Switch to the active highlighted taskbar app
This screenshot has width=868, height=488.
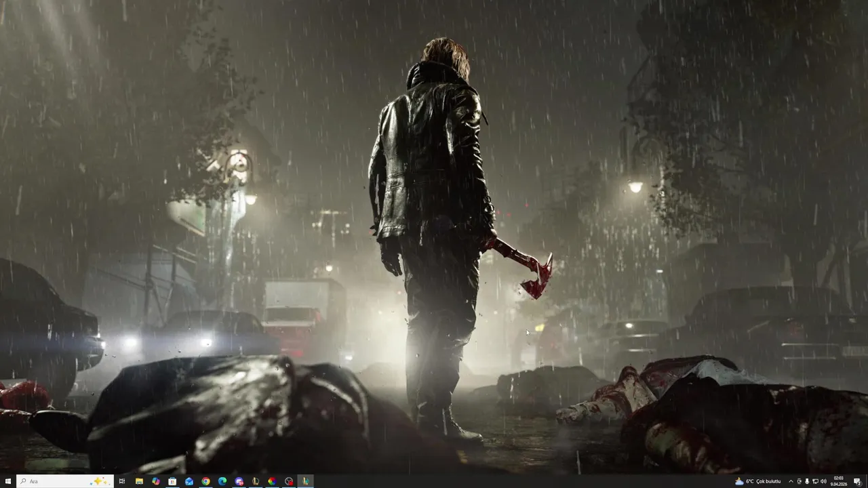tap(305, 481)
